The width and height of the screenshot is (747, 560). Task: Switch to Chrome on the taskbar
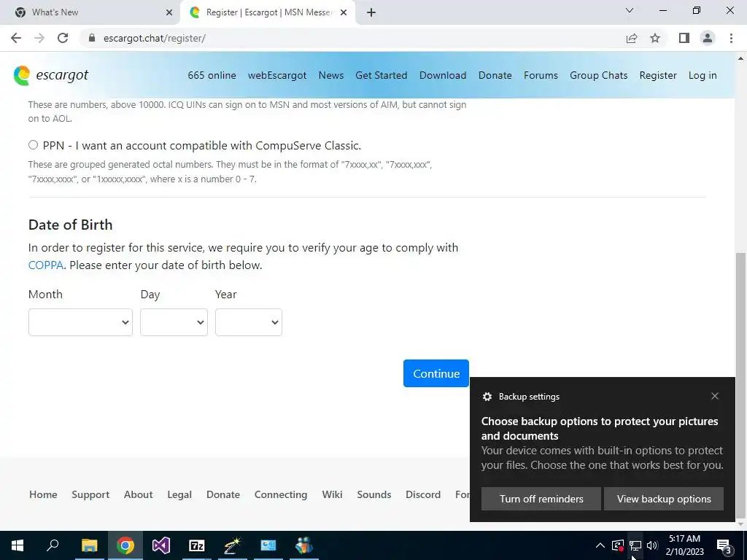(125, 545)
